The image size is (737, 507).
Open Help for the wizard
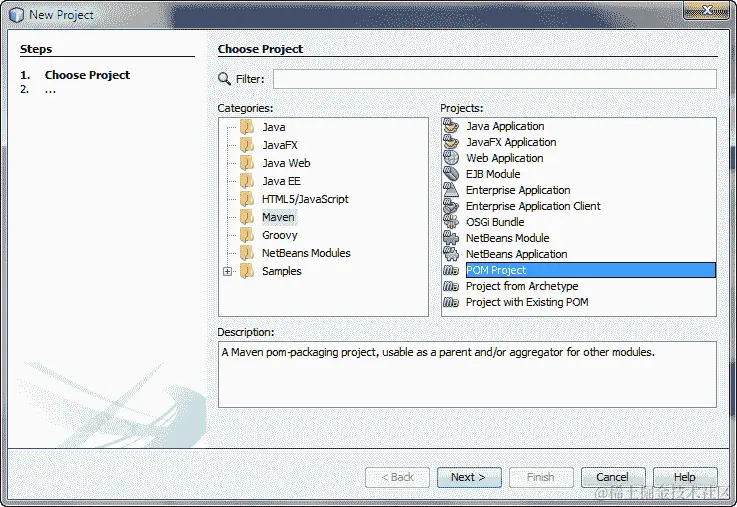(685, 477)
